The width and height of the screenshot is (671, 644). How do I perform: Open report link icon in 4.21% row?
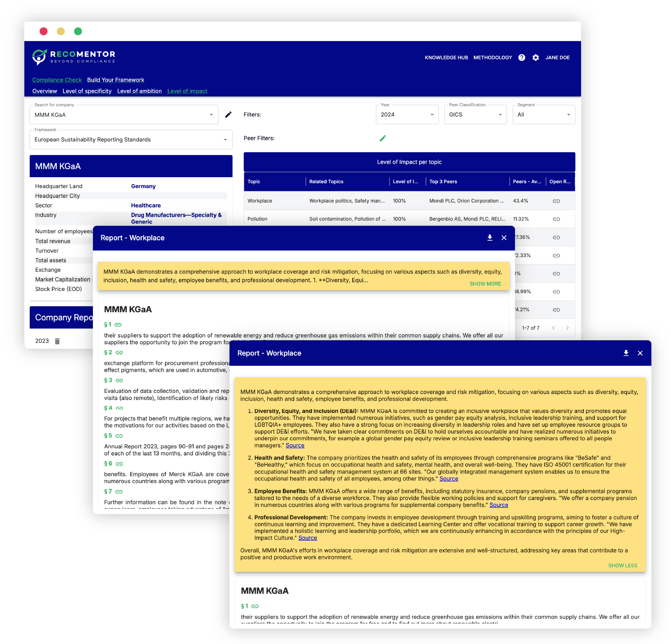point(556,310)
